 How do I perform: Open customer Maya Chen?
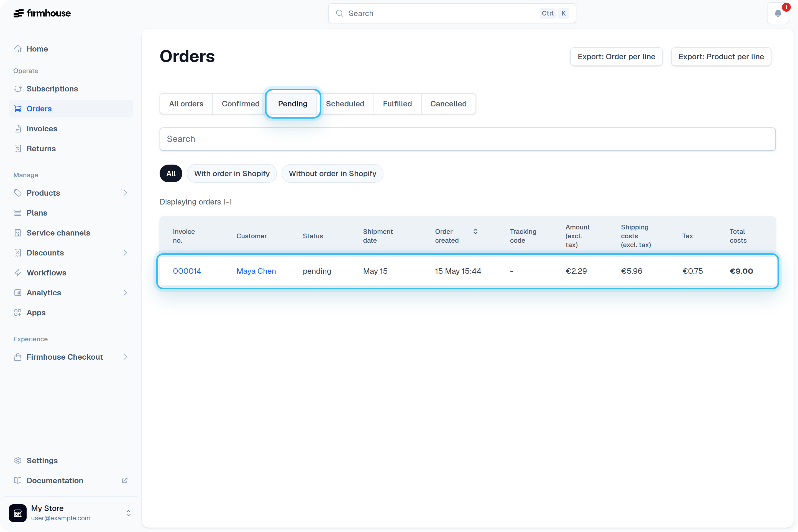tap(256, 271)
